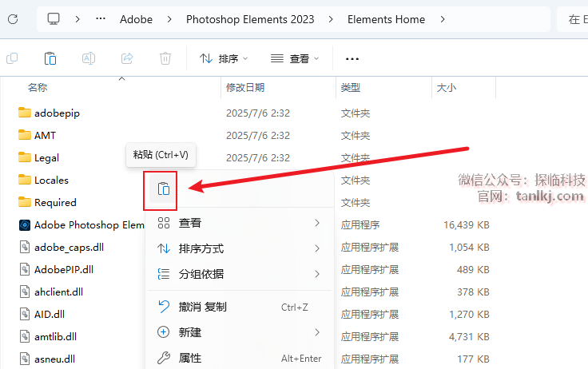
Task: Click the Elements Home breadcrumb segment
Action: click(x=386, y=19)
